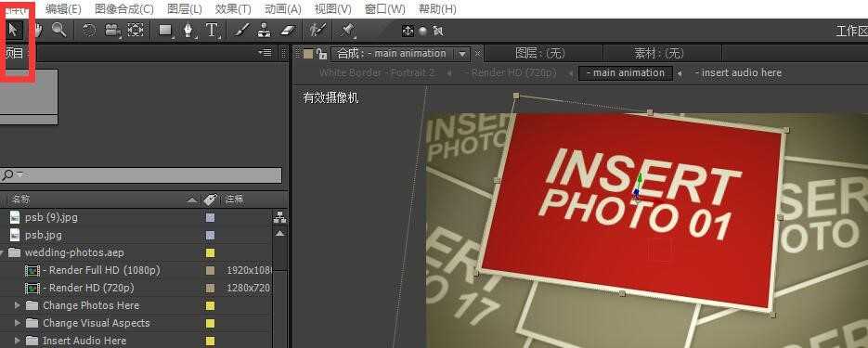Click the Change Visual Aspects folder icon

[x=32, y=323]
